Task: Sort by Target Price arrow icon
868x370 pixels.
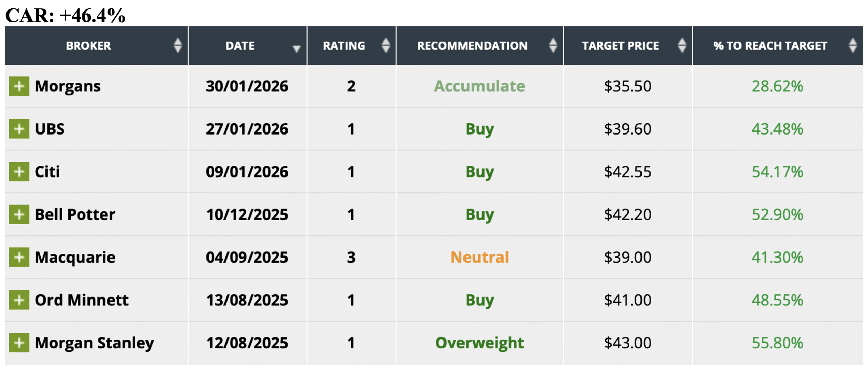Action: pyautogui.click(x=682, y=45)
